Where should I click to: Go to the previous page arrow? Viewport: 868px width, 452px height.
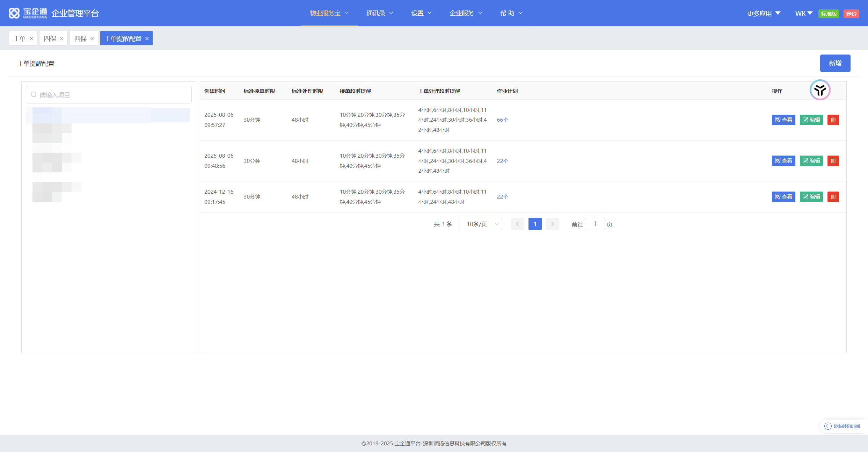[517, 224]
